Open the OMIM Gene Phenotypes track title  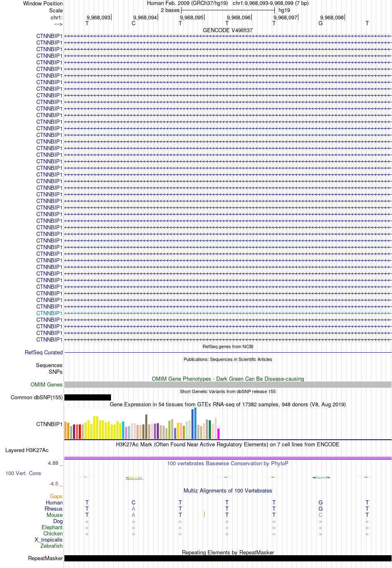click(x=228, y=379)
